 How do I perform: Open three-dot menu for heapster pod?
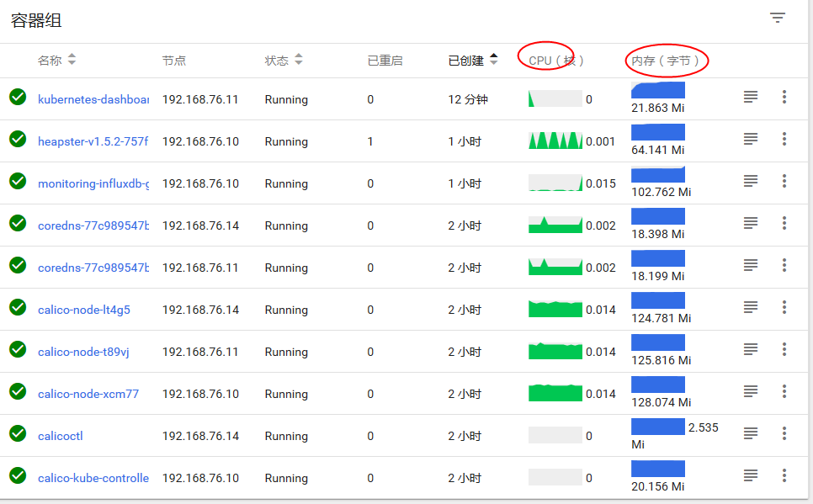click(784, 140)
